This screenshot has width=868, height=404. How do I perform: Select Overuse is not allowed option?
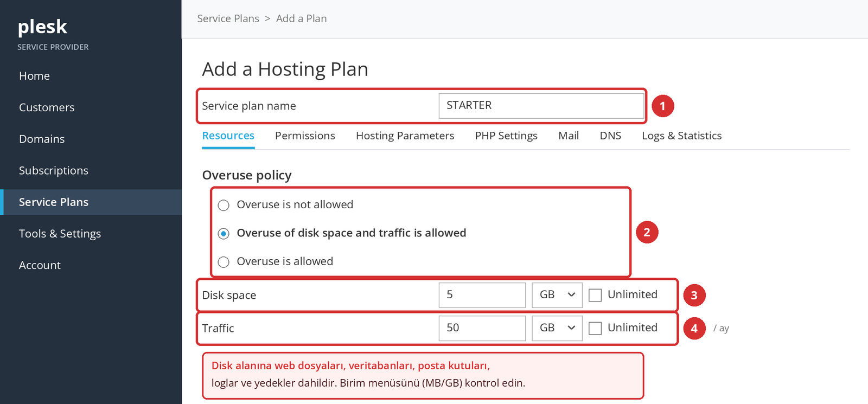point(224,205)
